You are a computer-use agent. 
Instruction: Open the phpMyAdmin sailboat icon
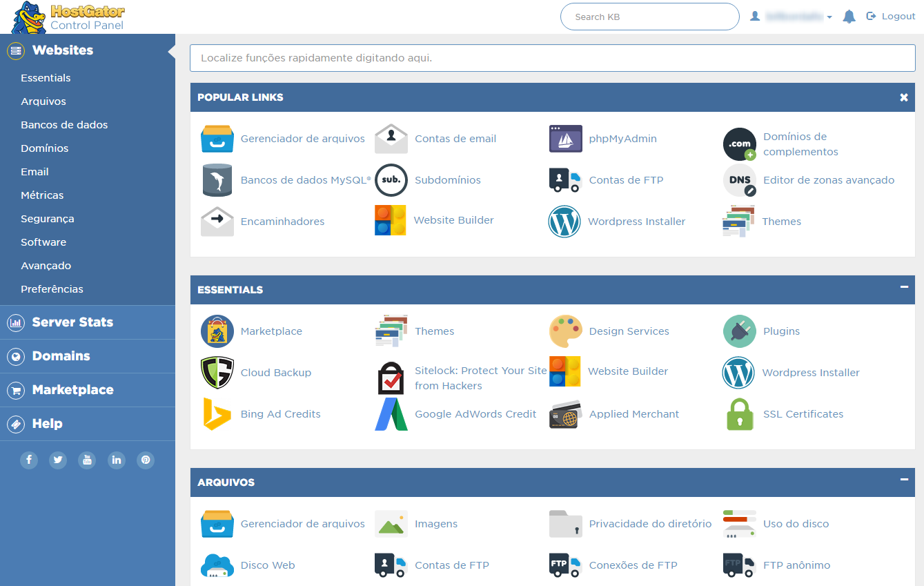(565, 139)
